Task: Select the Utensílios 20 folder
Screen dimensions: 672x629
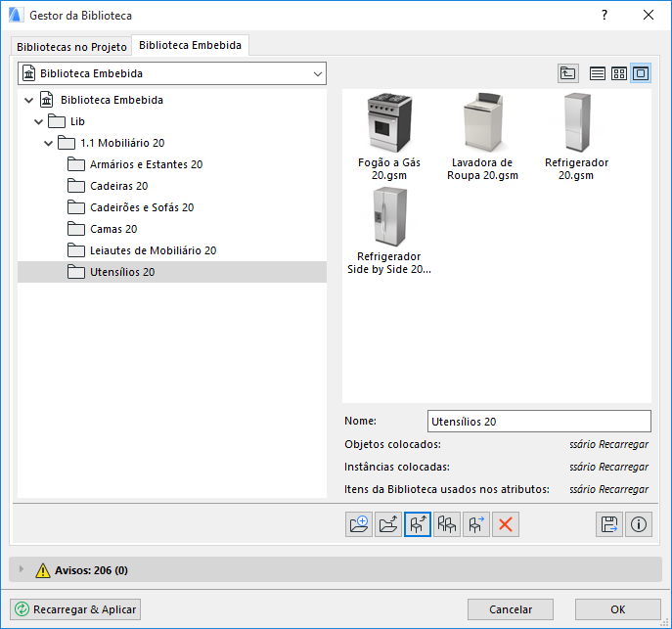Action: click(172, 272)
